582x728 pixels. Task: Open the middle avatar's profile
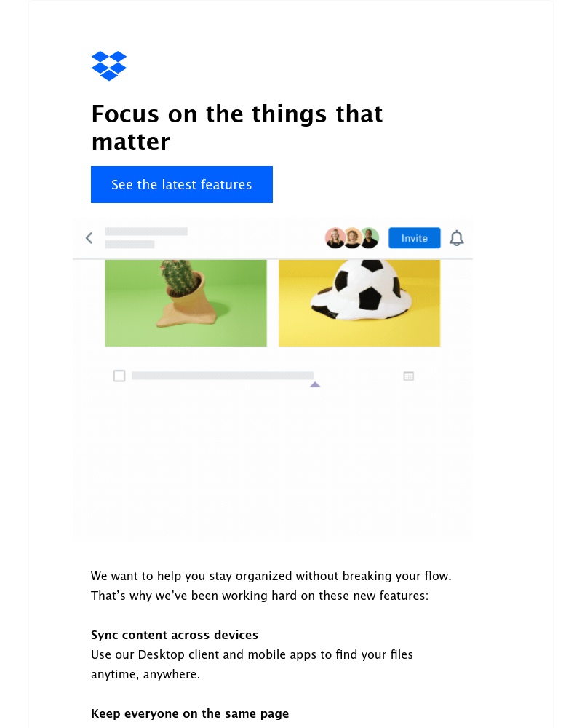coord(352,237)
